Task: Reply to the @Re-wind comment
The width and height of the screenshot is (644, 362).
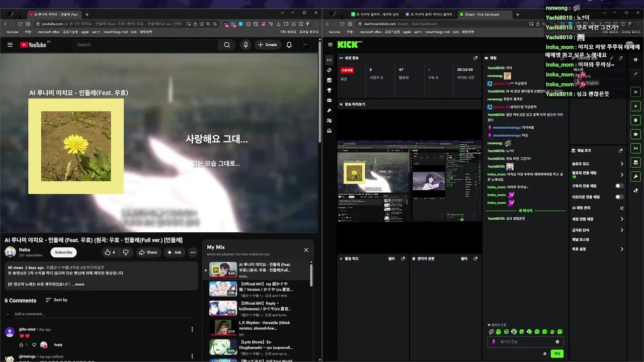Action: (x=58, y=345)
